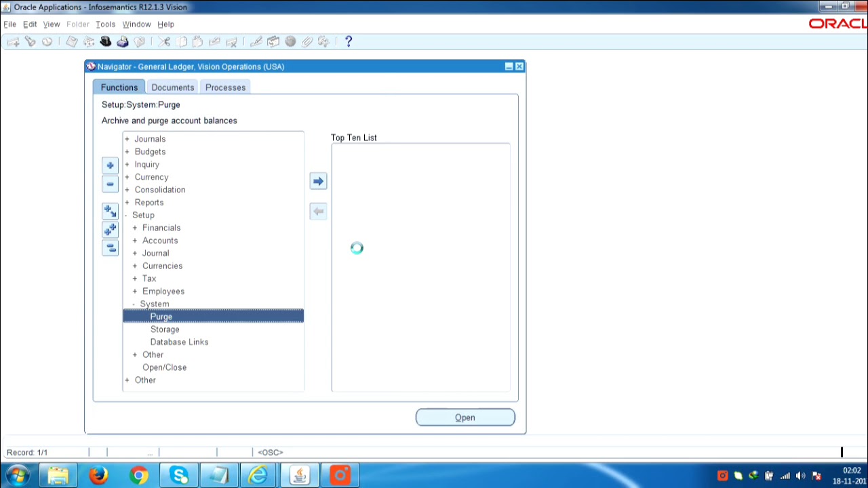
Task: Expand the Inquiry tree node
Action: pyautogui.click(x=127, y=165)
